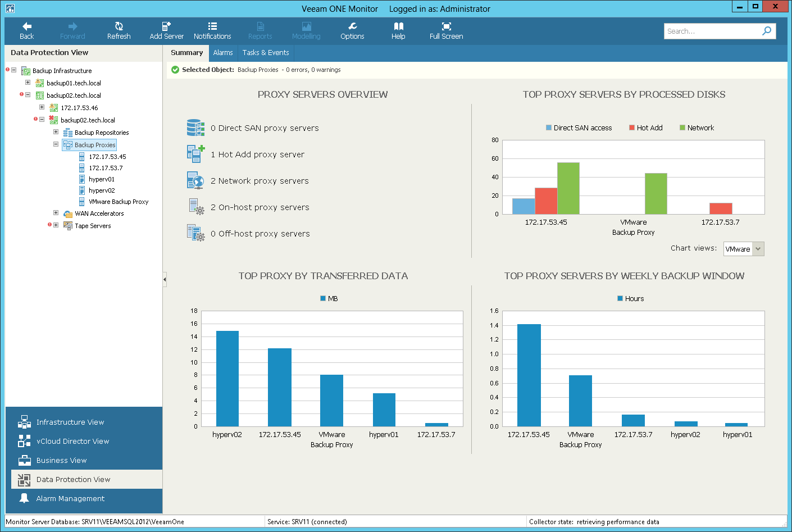Click the Off-host proxy servers icon

tap(195, 233)
